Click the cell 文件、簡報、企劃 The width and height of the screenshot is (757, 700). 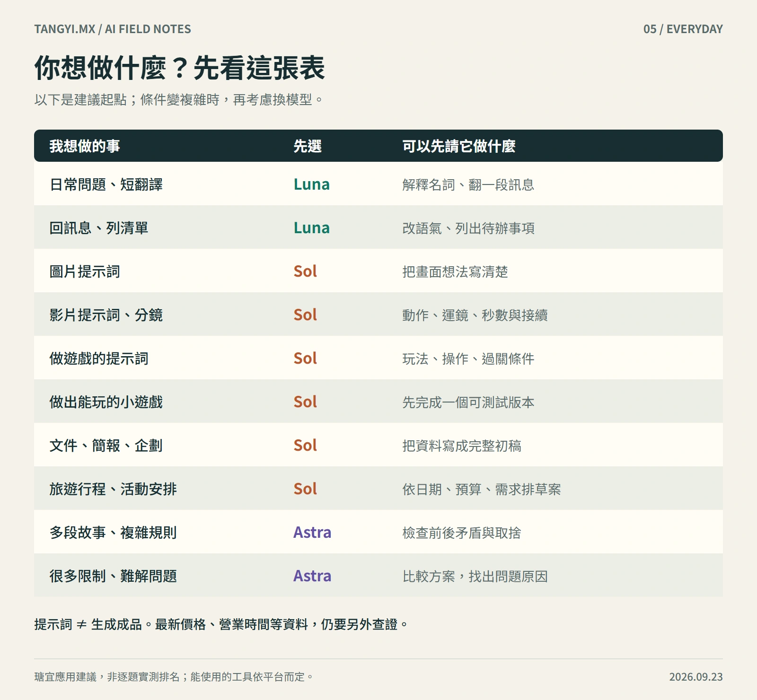click(x=106, y=446)
